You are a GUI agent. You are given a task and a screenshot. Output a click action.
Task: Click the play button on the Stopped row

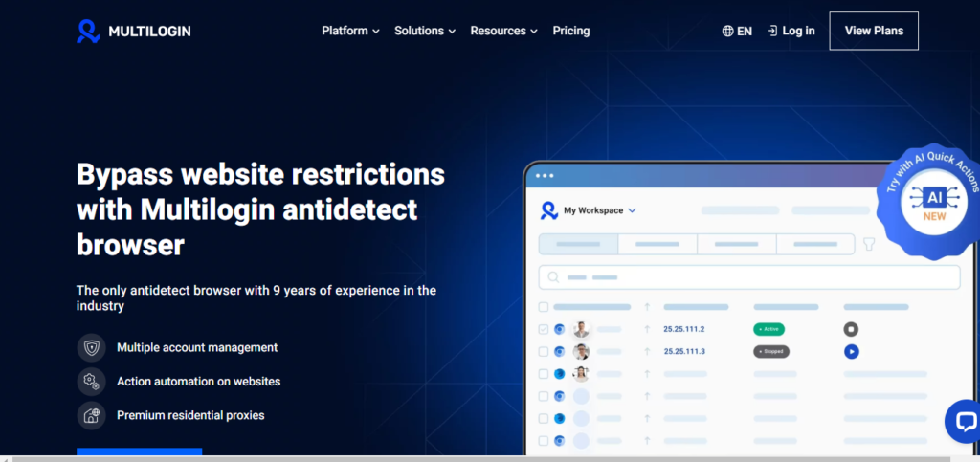coord(851,351)
